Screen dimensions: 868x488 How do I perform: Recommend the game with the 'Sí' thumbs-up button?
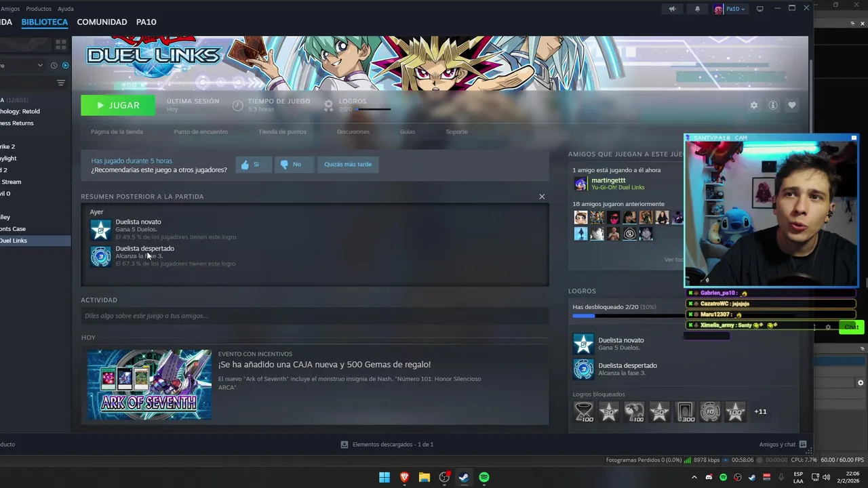coord(252,164)
